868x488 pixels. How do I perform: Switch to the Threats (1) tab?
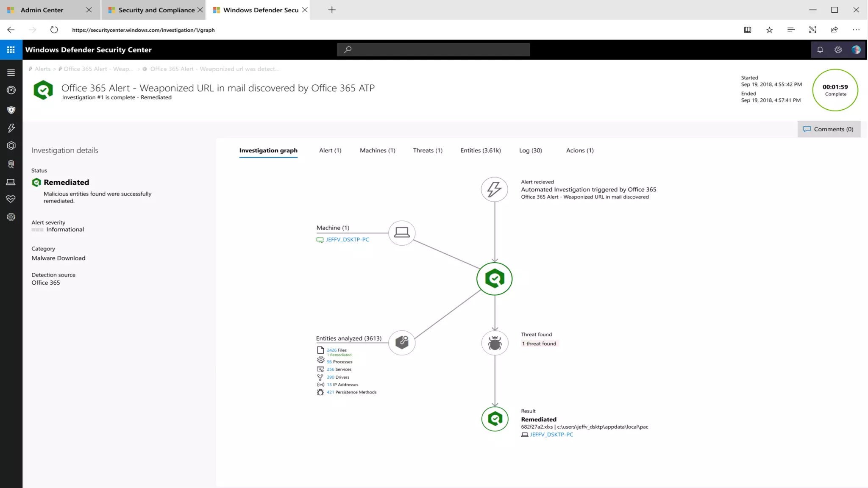(427, 150)
